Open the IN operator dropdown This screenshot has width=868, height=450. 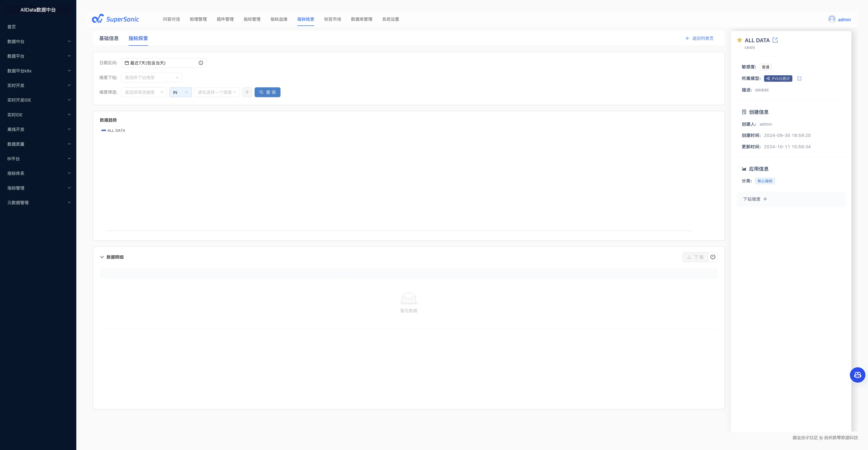click(x=180, y=92)
